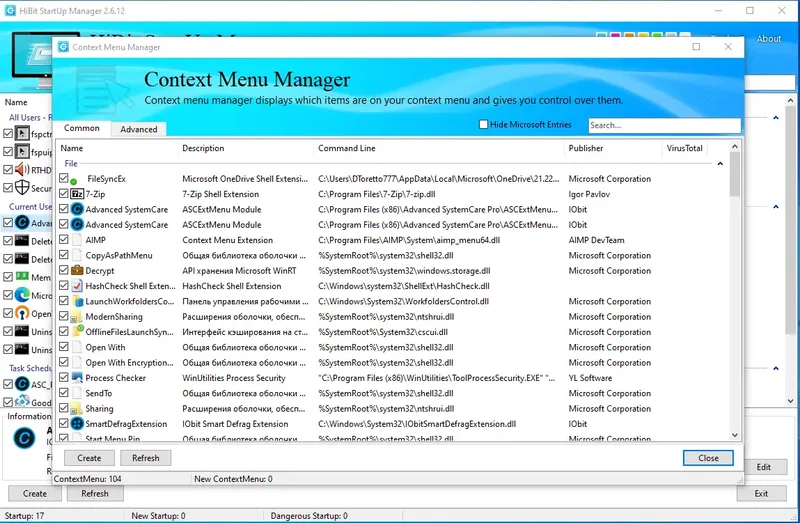
Task: Disable the AIMP context menu checkbox
Action: click(63, 239)
